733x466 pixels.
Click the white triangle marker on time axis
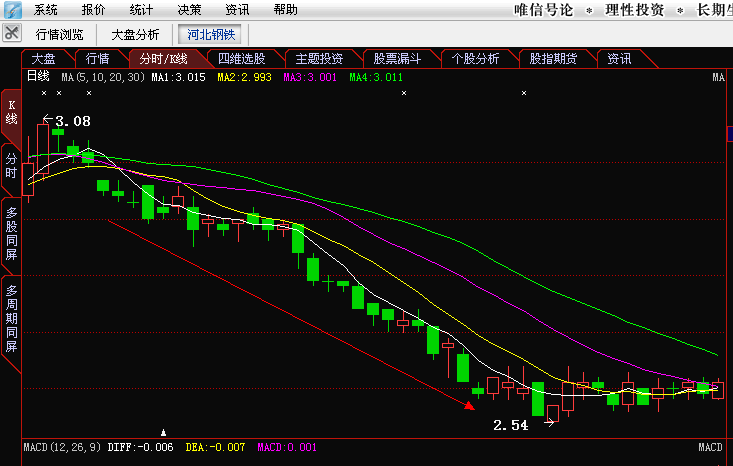pos(163,432)
